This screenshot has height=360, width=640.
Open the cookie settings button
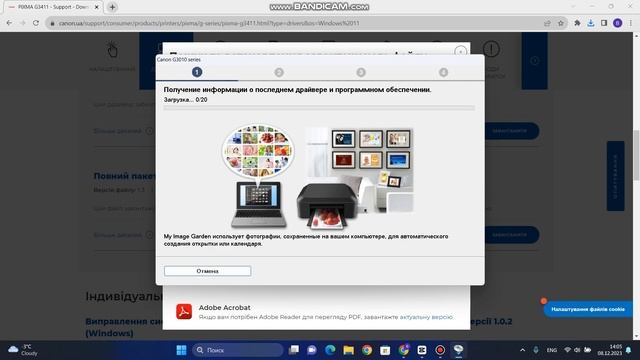588,309
